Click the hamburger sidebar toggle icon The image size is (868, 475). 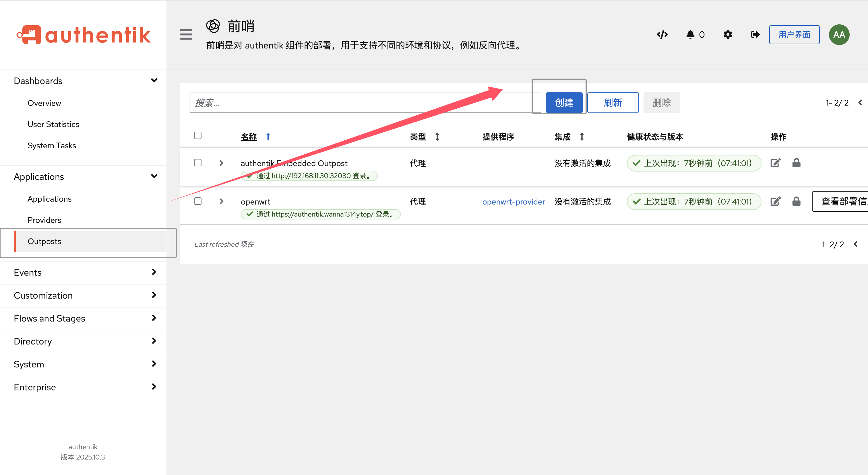coord(186,34)
